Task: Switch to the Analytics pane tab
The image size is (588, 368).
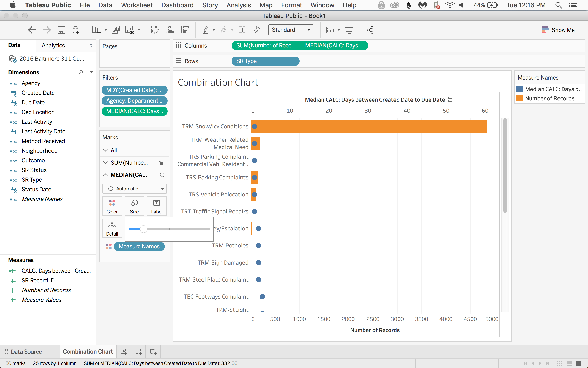Action: click(x=53, y=46)
